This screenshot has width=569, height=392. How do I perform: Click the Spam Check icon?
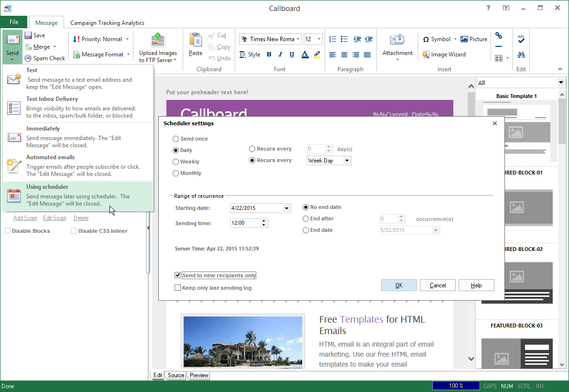(28, 58)
